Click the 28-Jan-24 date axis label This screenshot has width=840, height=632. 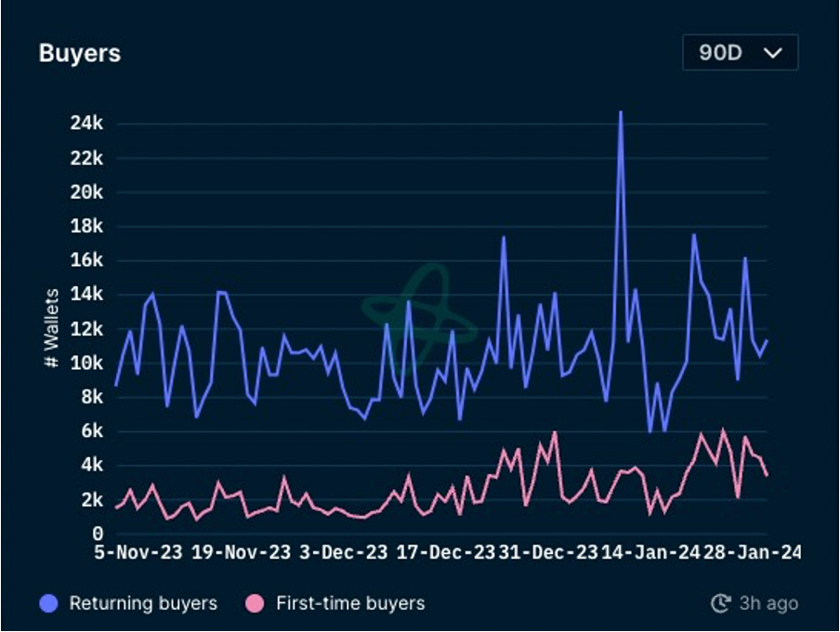coord(752,552)
